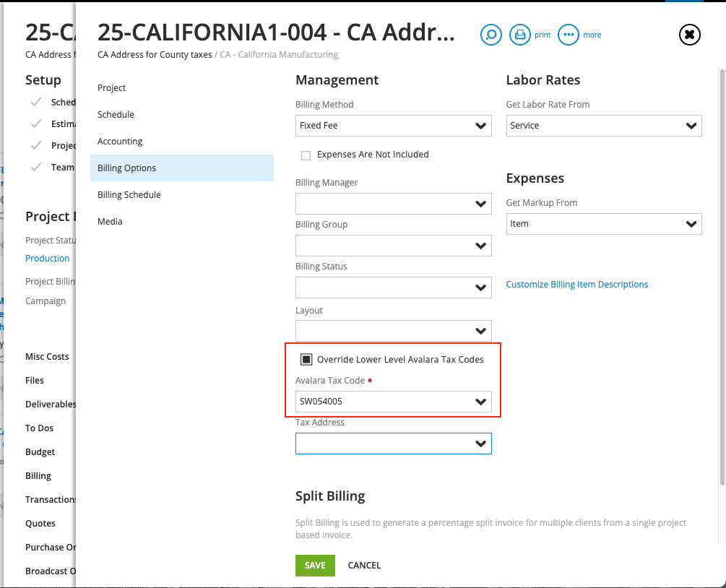Click the search magnifier icon in header
The height and width of the screenshot is (588, 726).
(491, 35)
